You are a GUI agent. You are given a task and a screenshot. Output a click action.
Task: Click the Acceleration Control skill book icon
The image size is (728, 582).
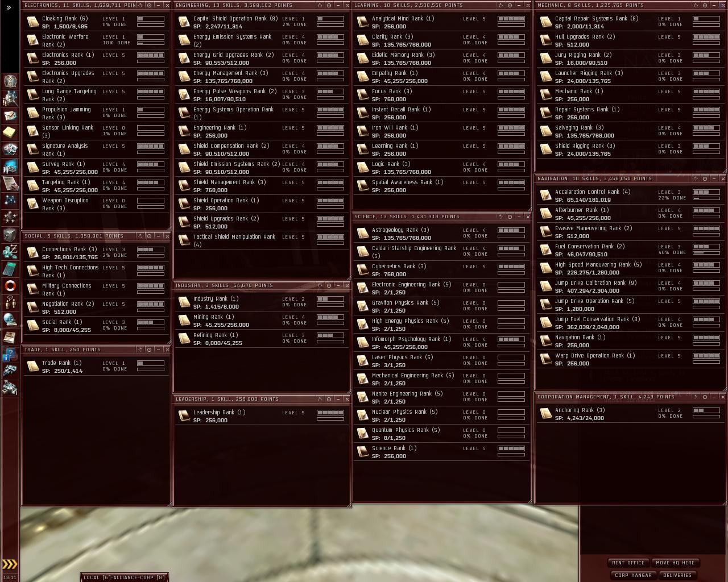click(545, 196)
